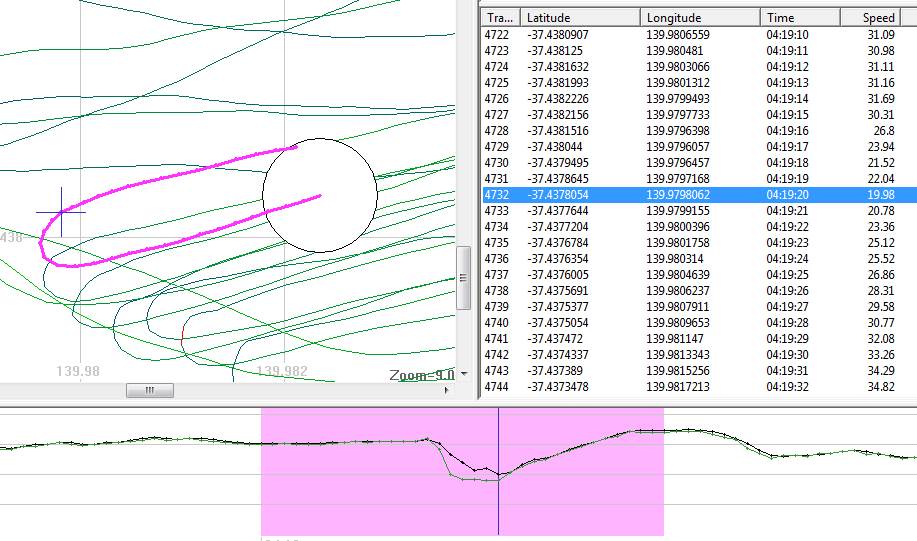The image size is (917, 541).
Task: Click the blue vertical cursor line in the graph
Action: click(498, 500)
